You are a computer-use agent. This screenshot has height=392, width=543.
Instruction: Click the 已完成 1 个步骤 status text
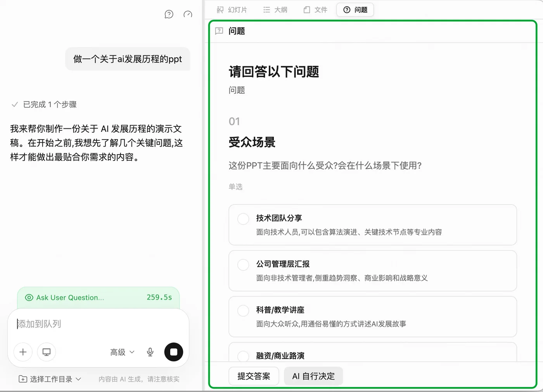coord(50,104)
